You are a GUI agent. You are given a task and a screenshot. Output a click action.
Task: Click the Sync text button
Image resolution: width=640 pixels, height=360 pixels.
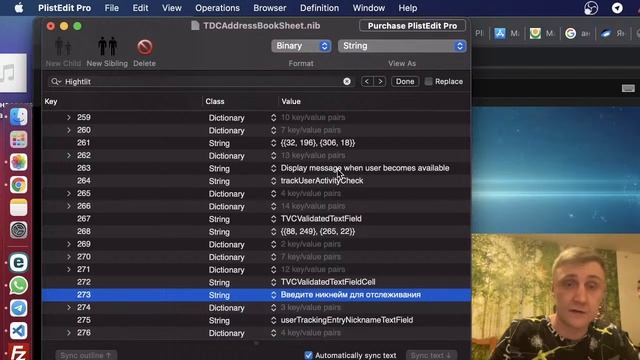[431, 355]
